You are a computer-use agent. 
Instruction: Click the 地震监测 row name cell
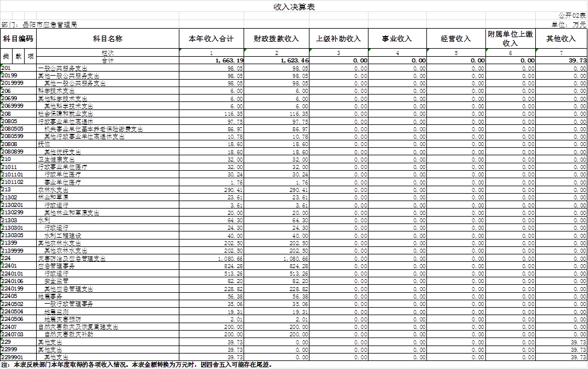click(56, 312)
